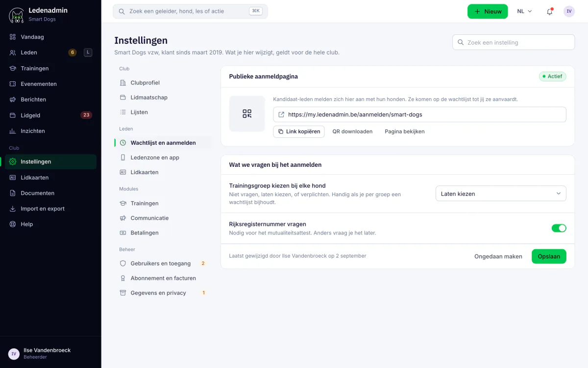This screenshot has height=368, width=588.
Task: Click the Inzichten chart icon
Action: 13,131
